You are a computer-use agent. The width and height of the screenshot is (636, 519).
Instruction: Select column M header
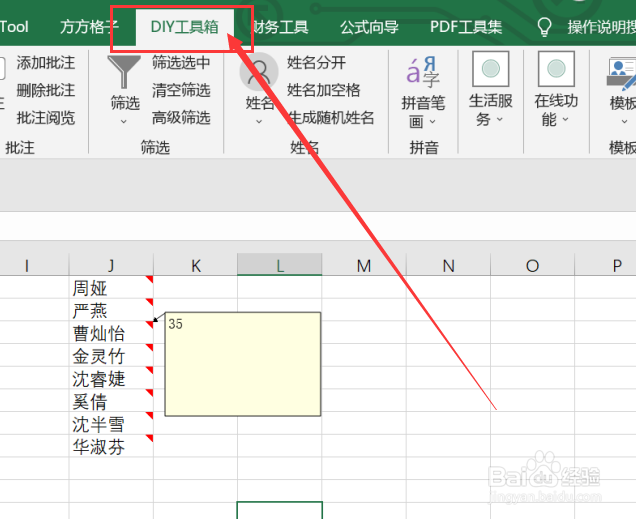click(x=364, y=266)
